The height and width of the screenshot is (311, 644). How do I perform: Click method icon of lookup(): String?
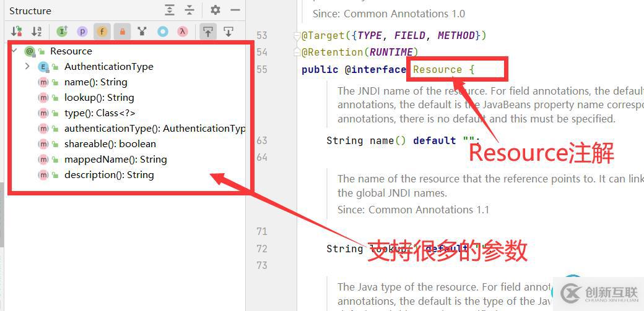(43, 98)
